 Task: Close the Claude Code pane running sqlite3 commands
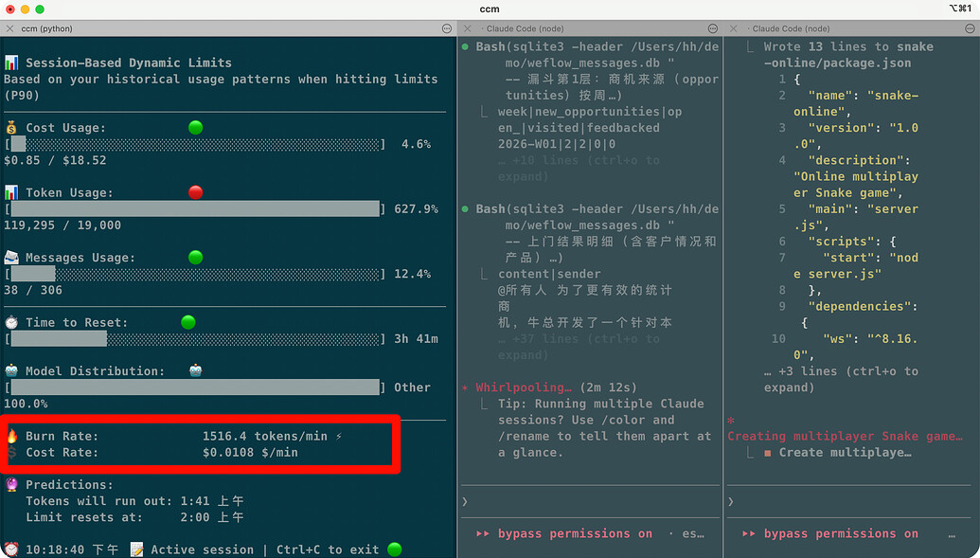[468, 28]
